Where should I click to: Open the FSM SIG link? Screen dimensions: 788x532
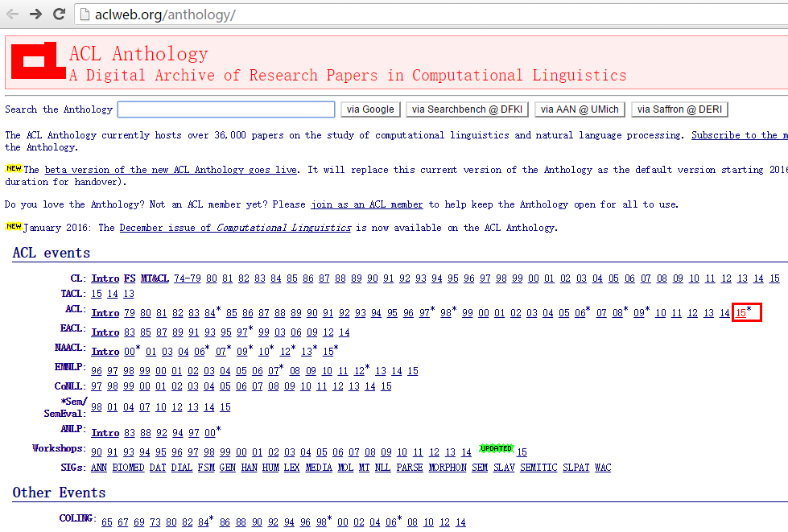click(x=206, y=468)
